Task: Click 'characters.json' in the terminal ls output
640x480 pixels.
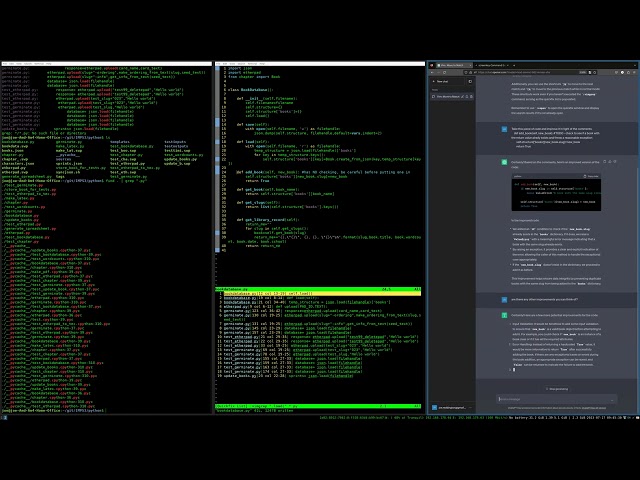Action: pyautogui.click(x=18, y=164)
